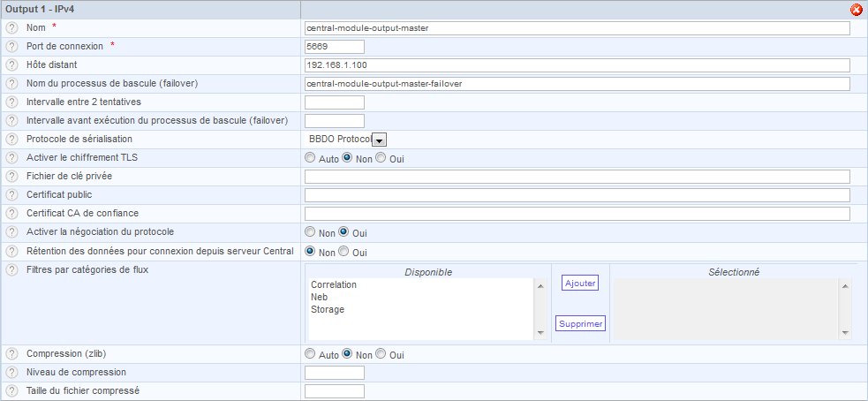Open help icon for Filtres par catégories de flux

(11, 270)
